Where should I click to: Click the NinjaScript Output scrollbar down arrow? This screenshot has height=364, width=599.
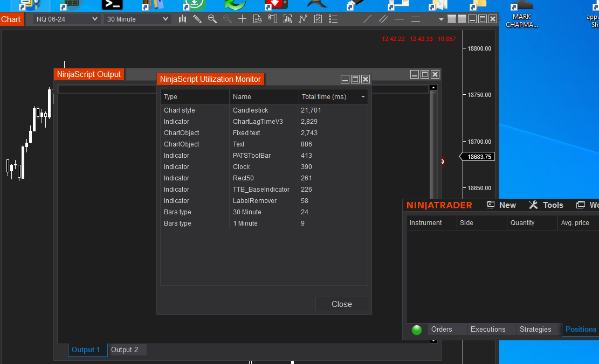tap(433, 341)
